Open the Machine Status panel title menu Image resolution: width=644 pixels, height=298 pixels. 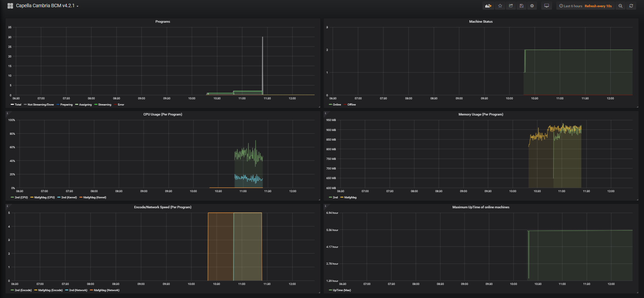pyautogui.click(x=481, y=22)
